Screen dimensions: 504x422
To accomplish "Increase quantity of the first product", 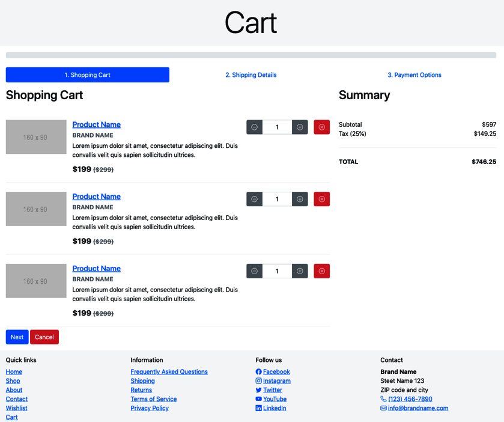I will tap(299, 127).
